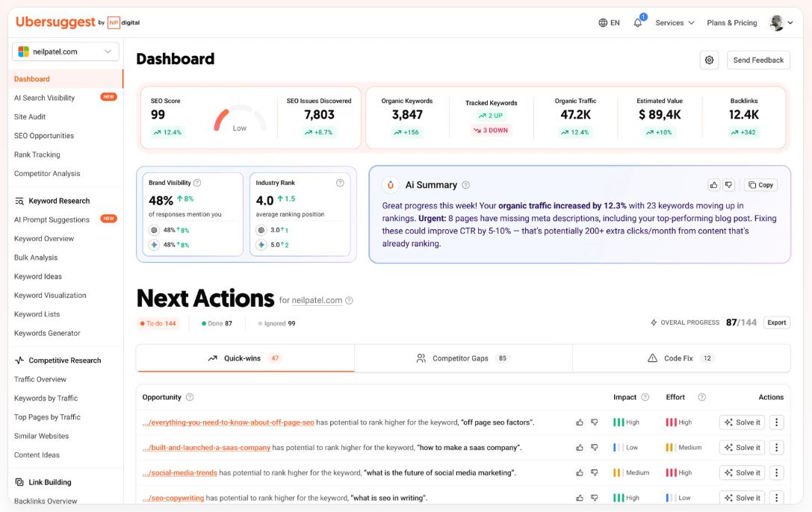Screen dimensions: 812x512
Task: Click the user profile avatar
Action: point(776,22)
